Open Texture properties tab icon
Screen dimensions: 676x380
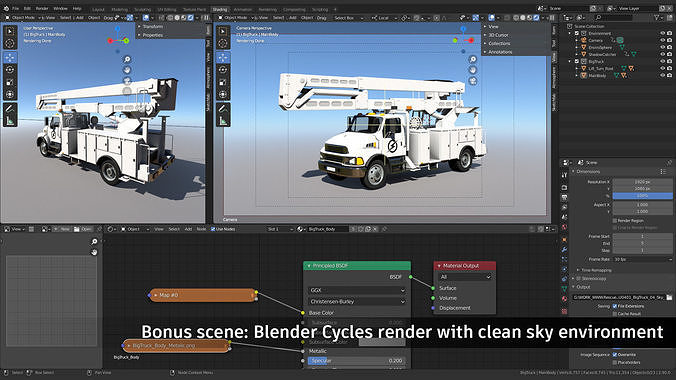point(564,311)
